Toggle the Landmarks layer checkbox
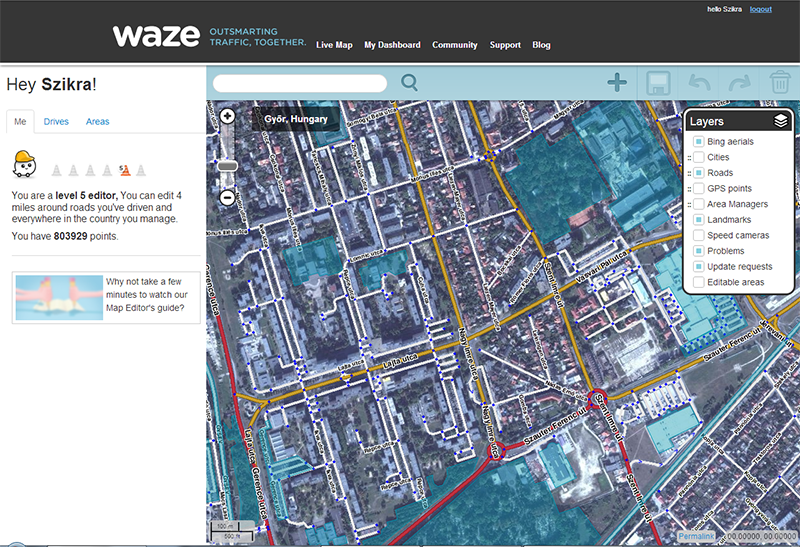This screenshot has width=800, height=547. pyautogui.click(x=698, y=219)
